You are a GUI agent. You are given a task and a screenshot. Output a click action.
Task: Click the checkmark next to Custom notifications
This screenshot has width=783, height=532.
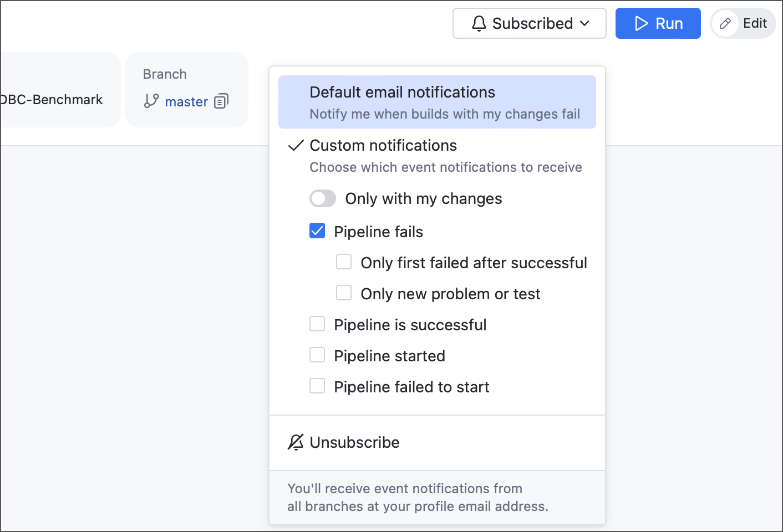pyautogui.click(x=295, y=145)
